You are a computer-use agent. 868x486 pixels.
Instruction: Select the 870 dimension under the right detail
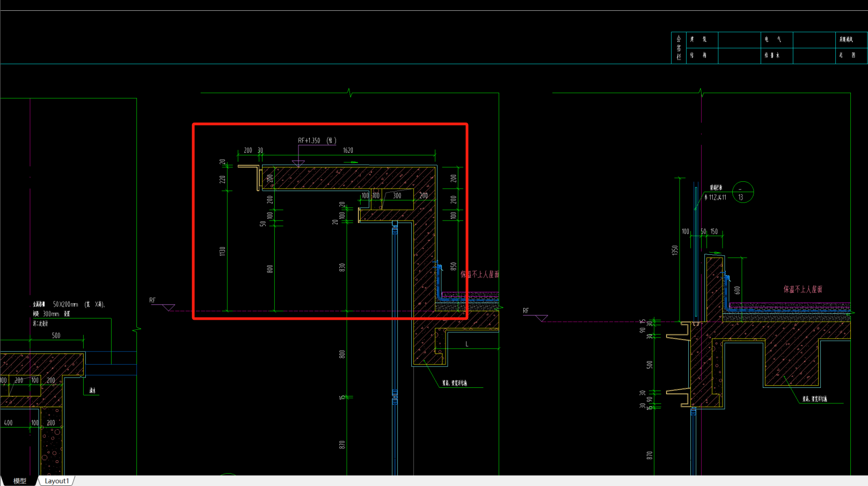click(x=650, y=455)
